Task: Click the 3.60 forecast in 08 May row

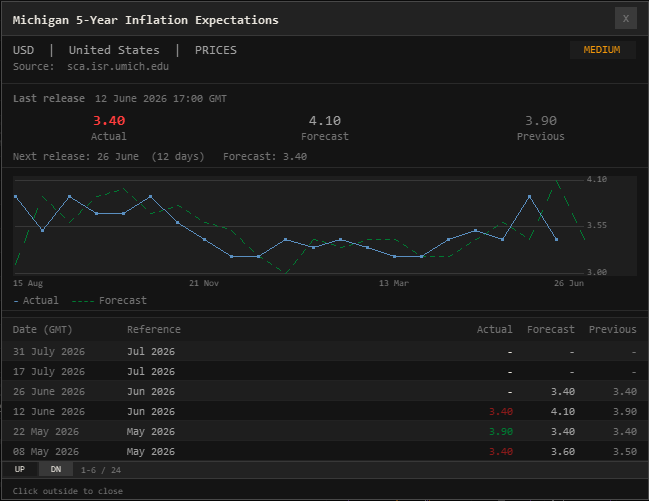Action: point(563,451)
